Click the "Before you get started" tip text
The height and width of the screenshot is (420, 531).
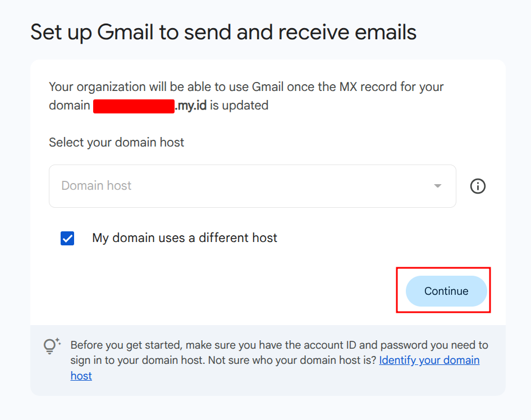(x=127, y=345)
